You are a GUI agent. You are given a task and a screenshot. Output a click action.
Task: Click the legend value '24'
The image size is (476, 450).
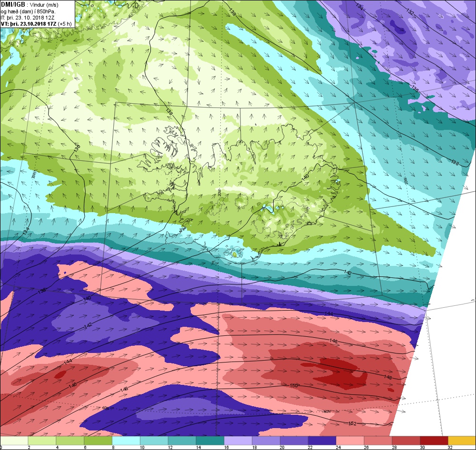(338, 447)
